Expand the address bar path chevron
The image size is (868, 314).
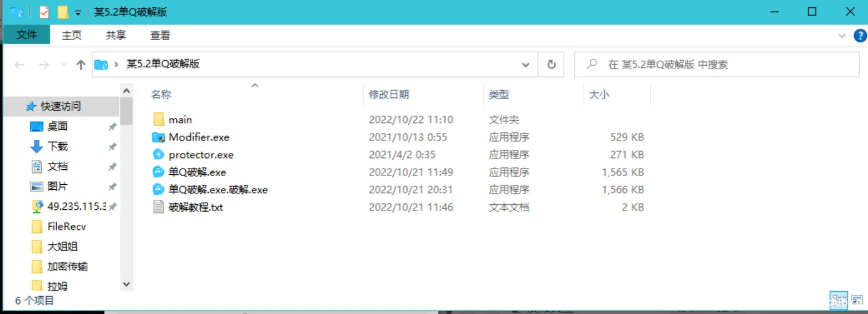pyautogui.click(x=116, y=65)
